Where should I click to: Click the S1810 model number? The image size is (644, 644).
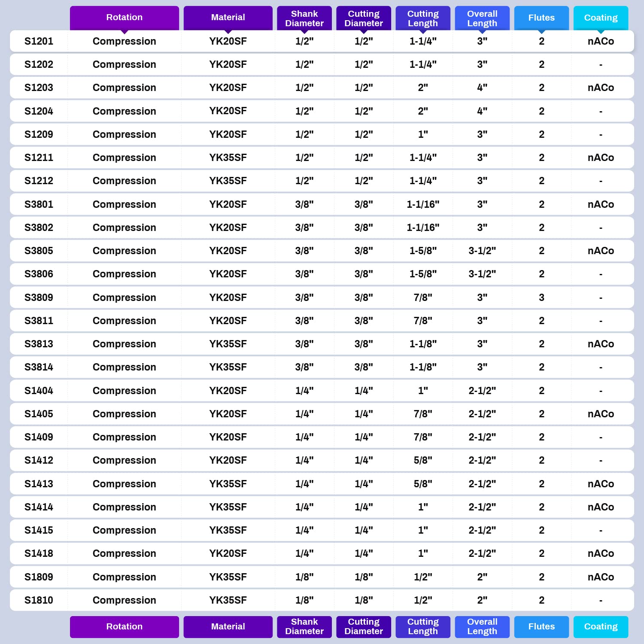coord(39,600)
